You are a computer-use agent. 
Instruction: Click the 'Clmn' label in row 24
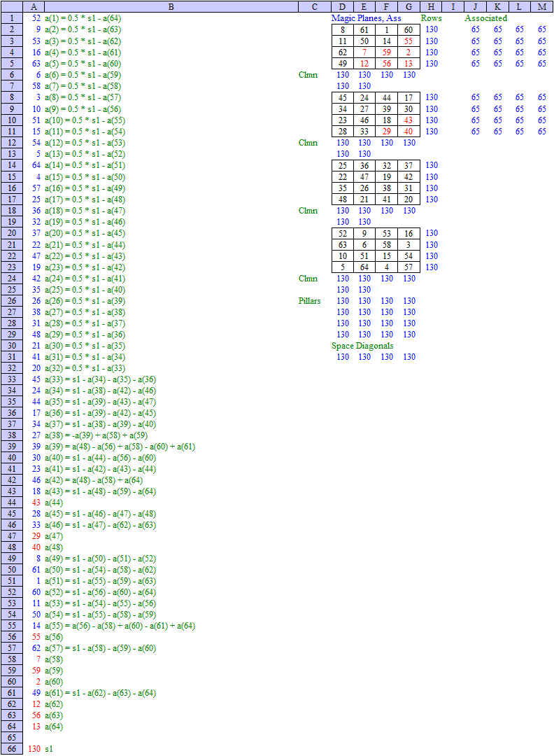308,279
